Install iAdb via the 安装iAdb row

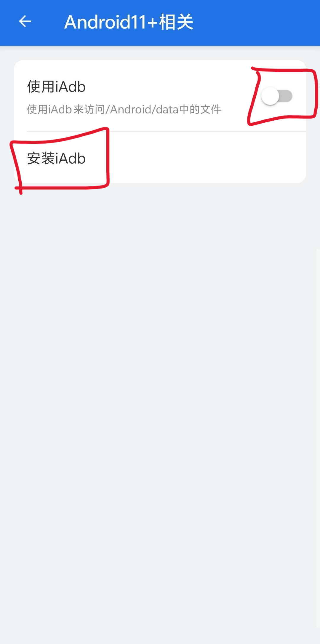click(160, 158)
